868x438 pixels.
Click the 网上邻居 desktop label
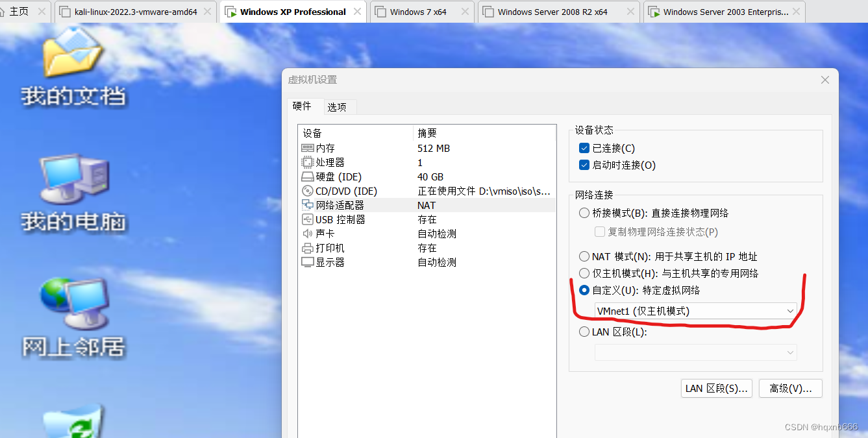(x=73, y=347)
